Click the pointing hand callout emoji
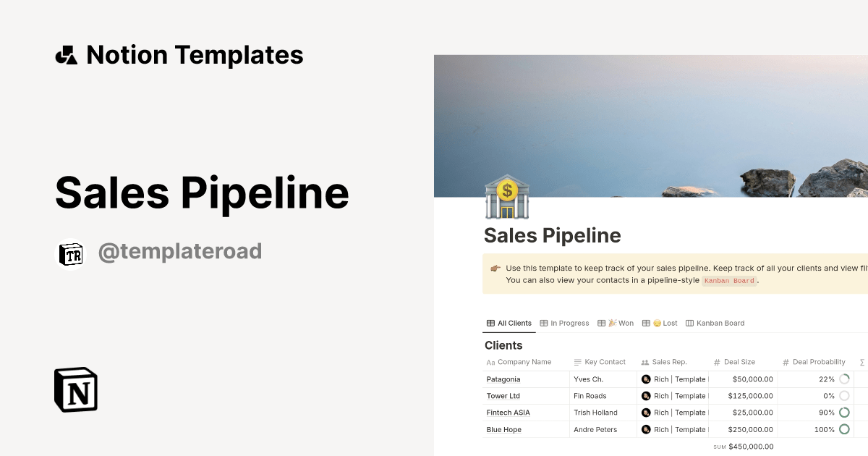The image size is (868, 456). (495, 268)
